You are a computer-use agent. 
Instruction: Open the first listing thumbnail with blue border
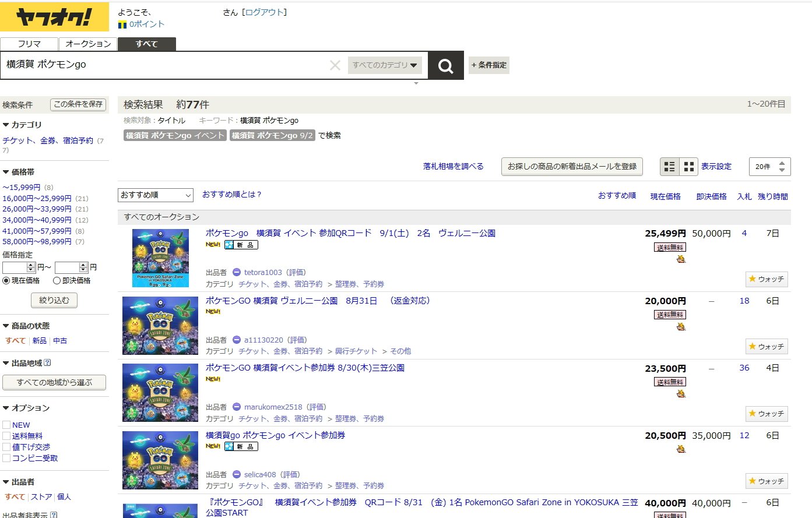click(x=160, y=258)
